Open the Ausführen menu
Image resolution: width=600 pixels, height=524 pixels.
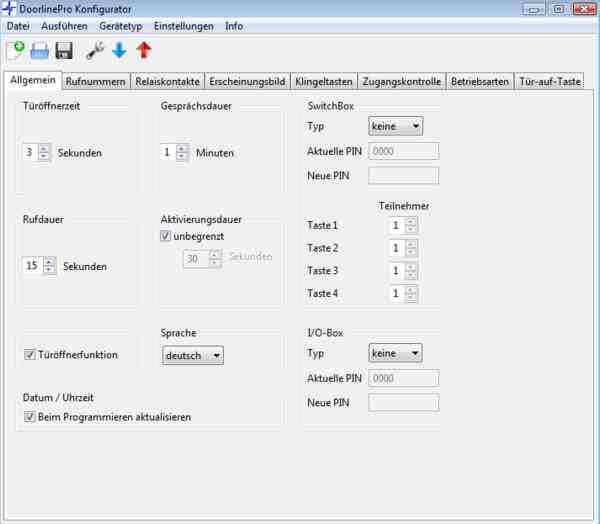click(64, 26)
